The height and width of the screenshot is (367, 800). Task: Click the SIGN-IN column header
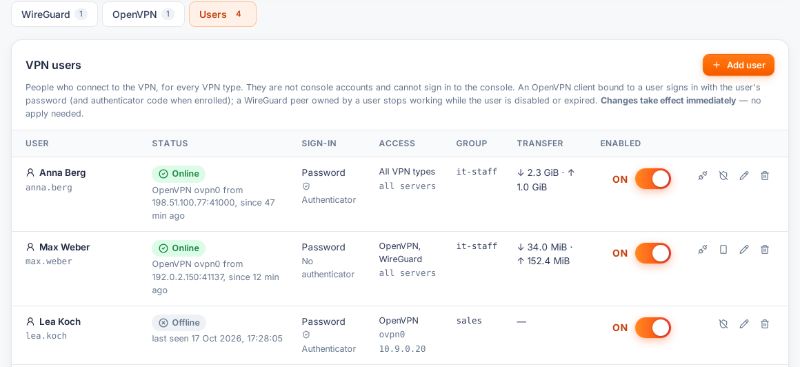(x=319, y=143)
